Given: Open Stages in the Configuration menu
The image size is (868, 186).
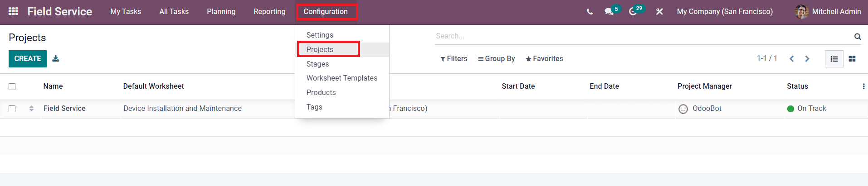Looking at the screenshot, I should pyautogui.click(x=317, y=64).
